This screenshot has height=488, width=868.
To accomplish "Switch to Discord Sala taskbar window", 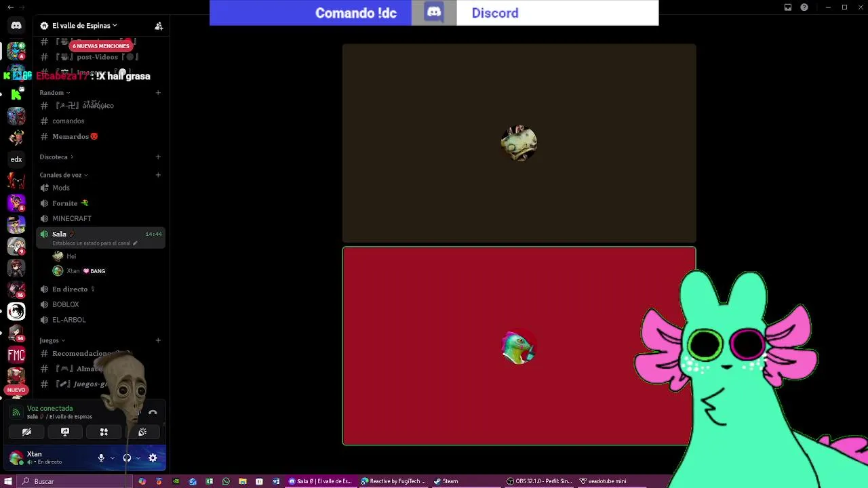I will pyautogui.click(x=321, y=481).
